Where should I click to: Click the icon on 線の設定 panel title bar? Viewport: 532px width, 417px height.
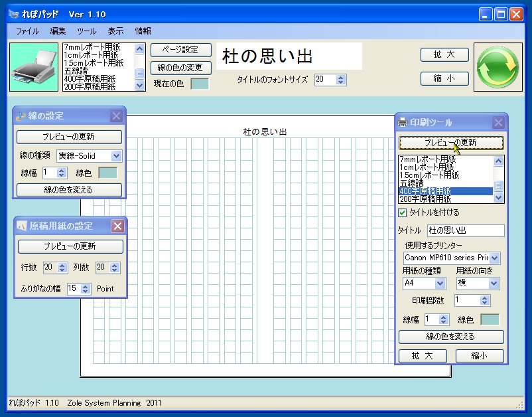coord(21,116)
